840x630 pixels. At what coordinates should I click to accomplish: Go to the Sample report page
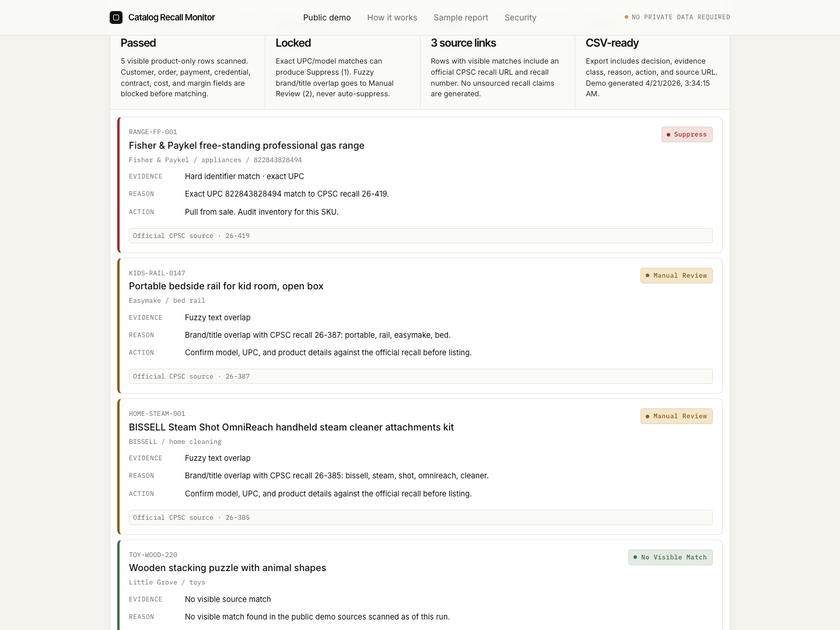coord(461,17)
